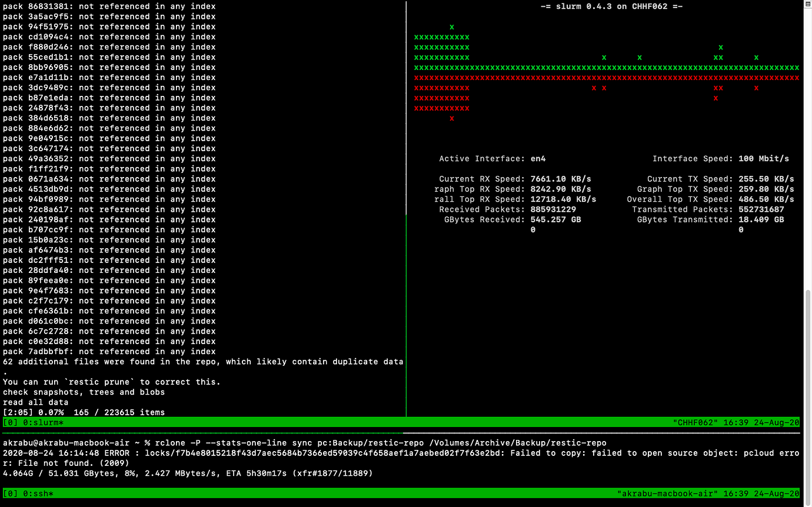Click the "CHHF062" hostname in status bar
The height and width of the screenshot is (507, 812).
pyautogui.click(x=695, y=422)
